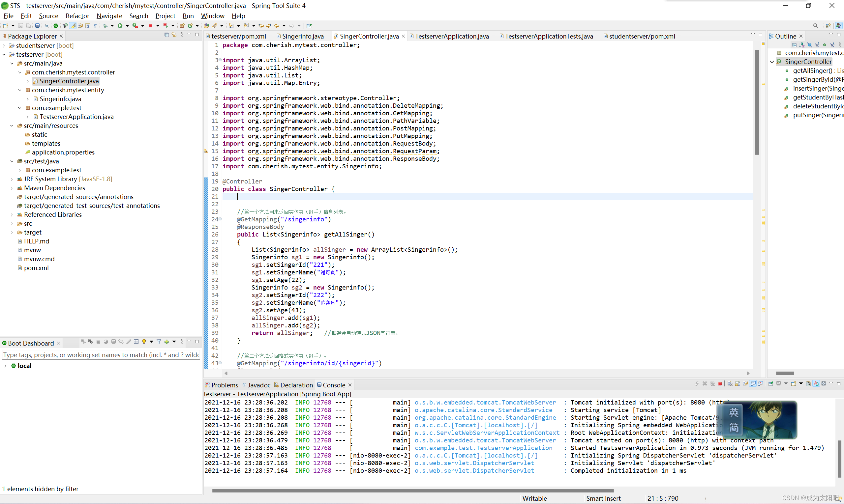Image resolution: width=844 pixels, height=504 pixels.
Task: Expand the Maven Dependencies node
Action: [x=12, y=188]
